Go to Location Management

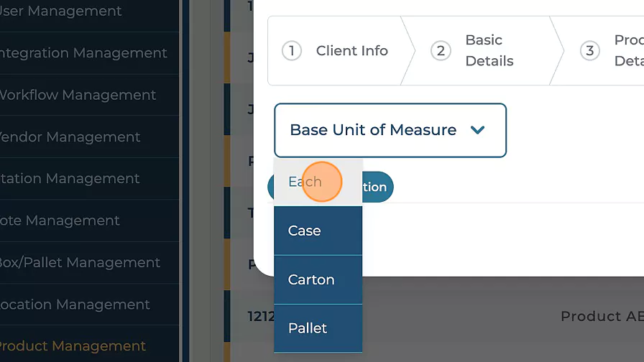(74, 305)
